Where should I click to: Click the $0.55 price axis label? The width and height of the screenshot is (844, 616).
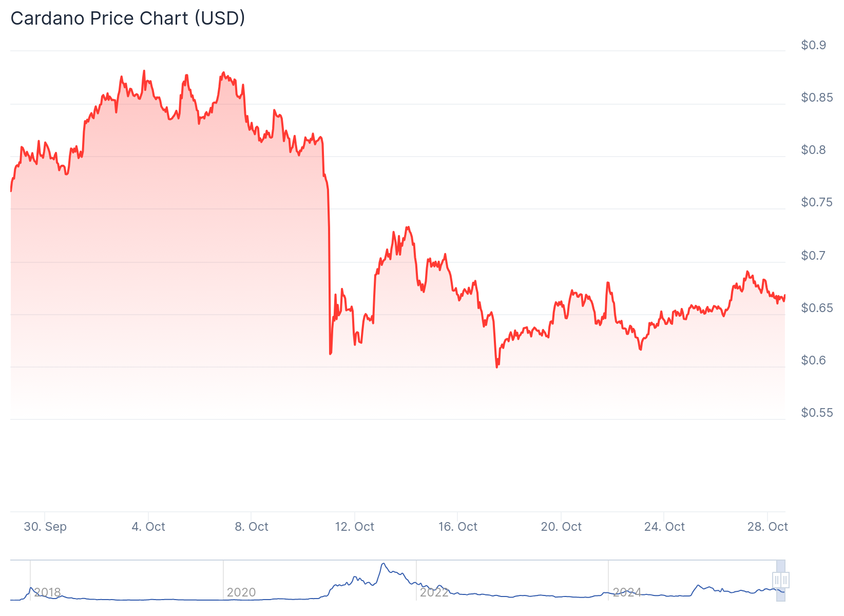point(817,413)
